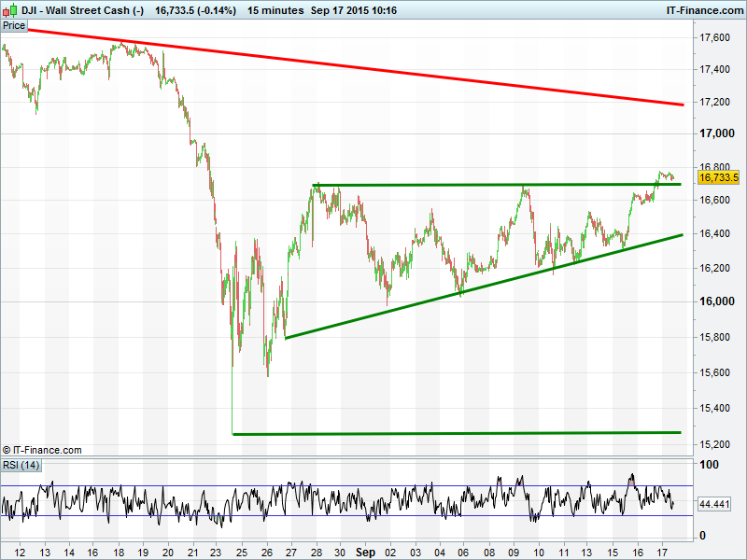747x560 pixels.
Task: Click the bold 16,000 price axis label
Action: tap(714, 301)
